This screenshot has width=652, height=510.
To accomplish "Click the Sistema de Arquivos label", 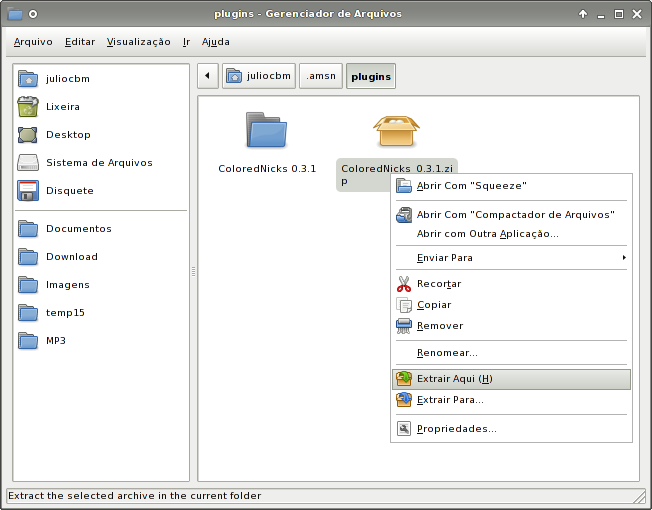I will [99, 163].
